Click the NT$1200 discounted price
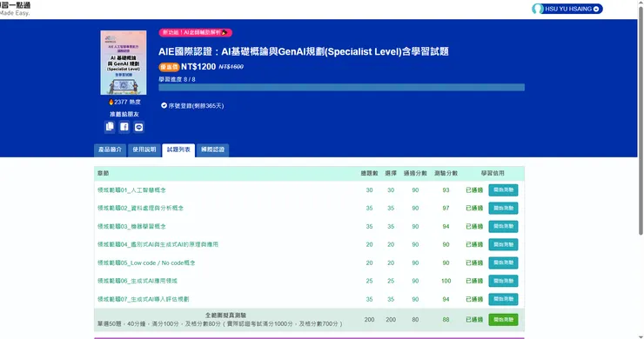This screenshot has width=644, height=339. click(x=198, y=66)
